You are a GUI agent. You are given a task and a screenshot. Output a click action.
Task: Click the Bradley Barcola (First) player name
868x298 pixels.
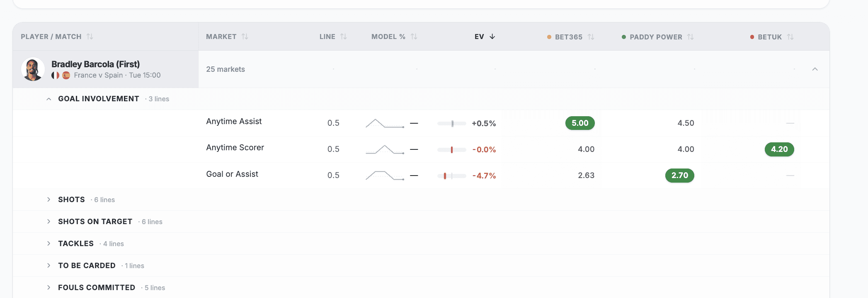click(x=95, y=64)
